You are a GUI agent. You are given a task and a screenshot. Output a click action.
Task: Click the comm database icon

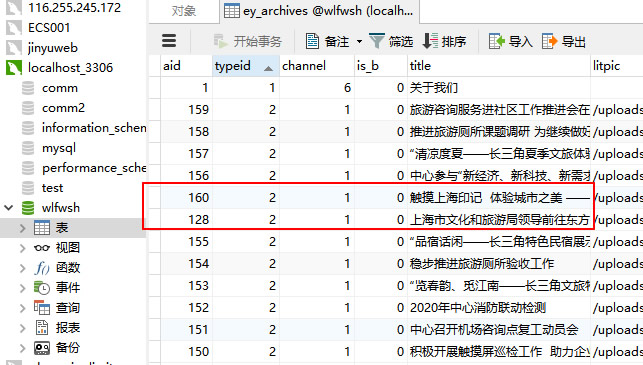(x=28, y=88)
